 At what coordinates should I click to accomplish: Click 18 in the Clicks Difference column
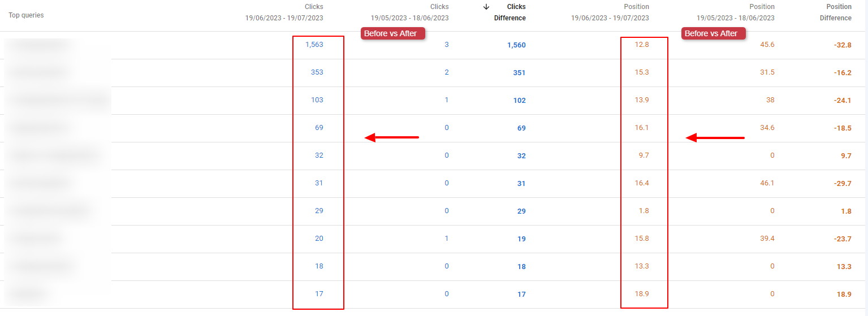521,266
